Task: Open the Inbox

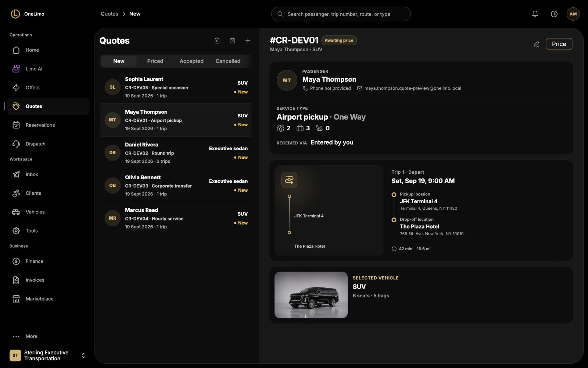Action: [48, 174]
